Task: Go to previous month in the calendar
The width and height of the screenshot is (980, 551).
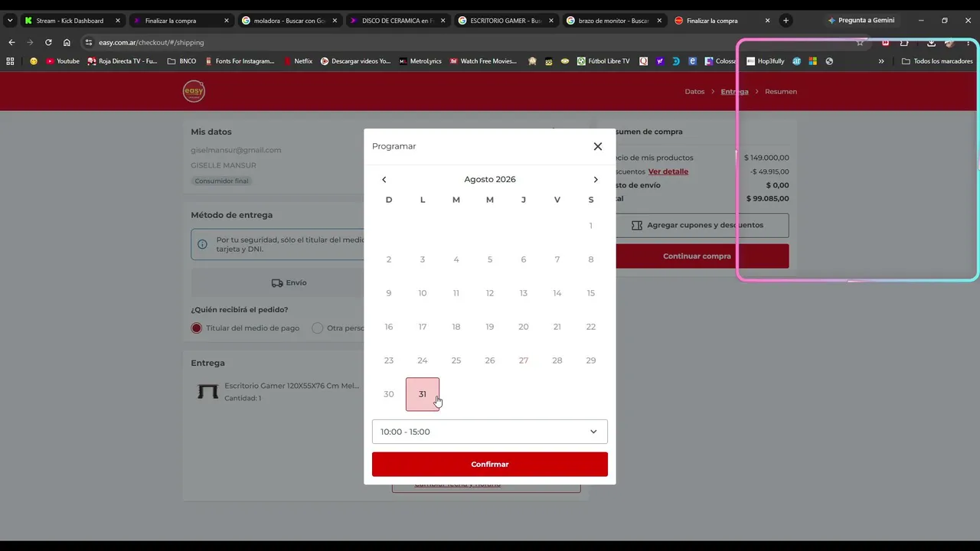Action: pos(384,179)
